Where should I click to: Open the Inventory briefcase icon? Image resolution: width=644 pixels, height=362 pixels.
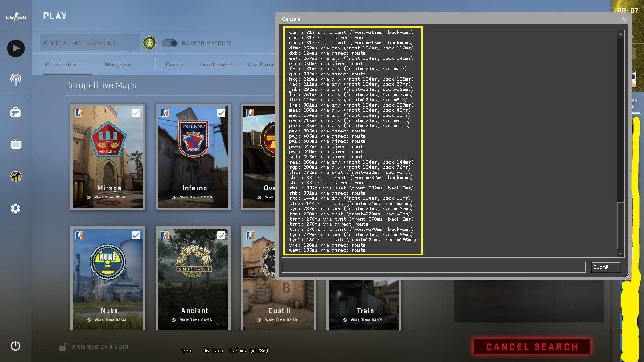pyautogui.click(x=16, y=112)
